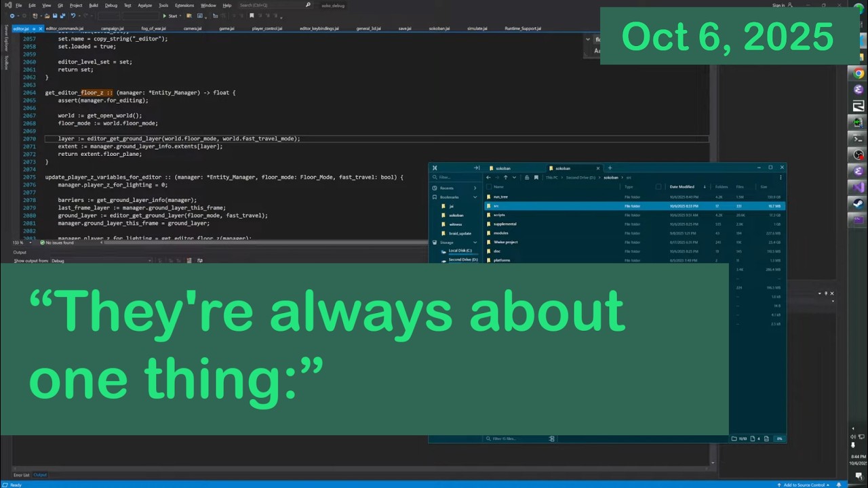
Task: Toggle the select-all checkbox beside Name column
Action: [488, 187]
